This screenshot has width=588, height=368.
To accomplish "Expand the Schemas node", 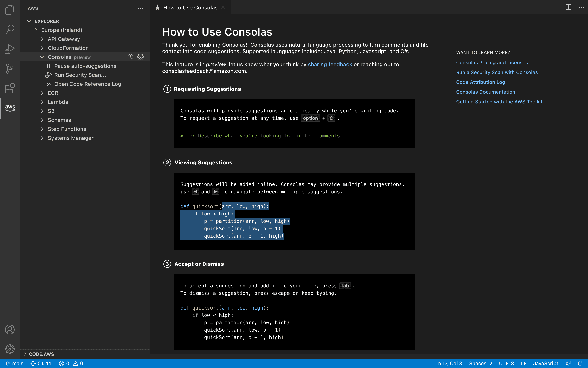I will point(42,120).
